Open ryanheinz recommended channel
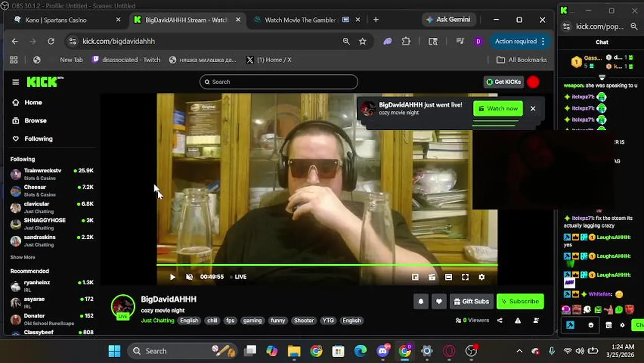Viewport: 644px width, 363px height. [52, 286]
